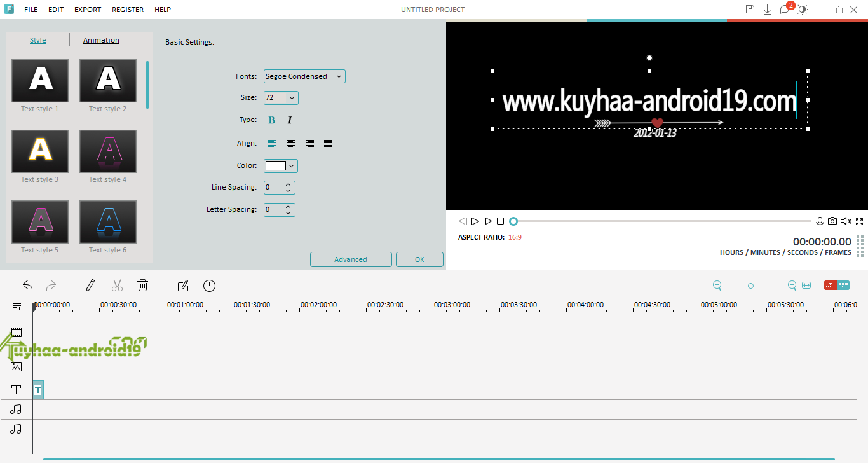The image size is (868, 463).
Task: Click the text track T icon
Action: pos(17,390)
